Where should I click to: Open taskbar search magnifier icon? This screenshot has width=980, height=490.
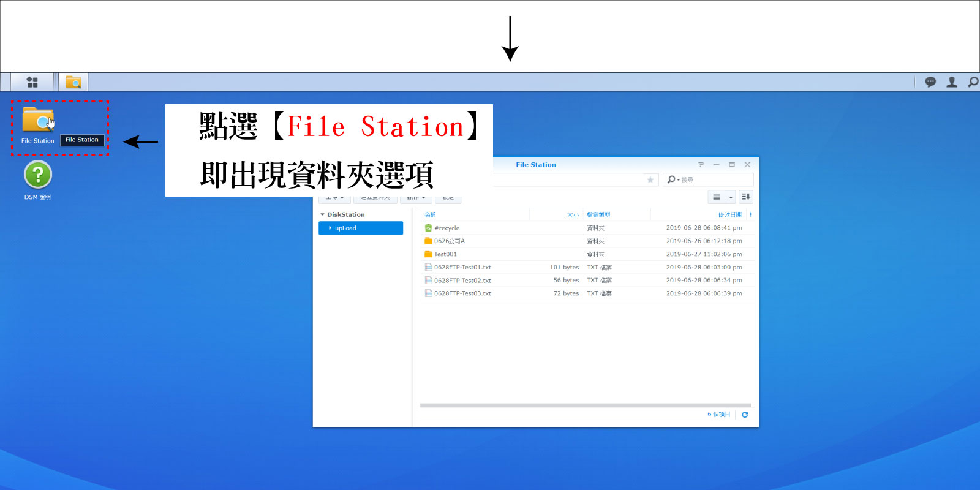tap(972, 82)
